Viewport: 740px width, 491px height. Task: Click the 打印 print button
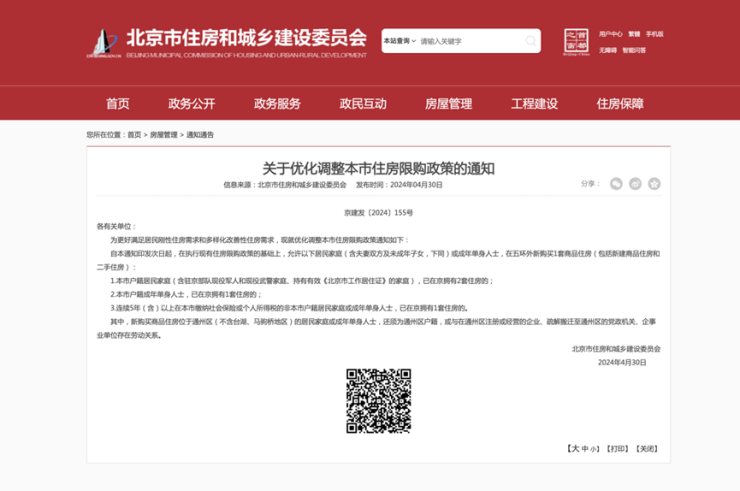pos(618,449)
